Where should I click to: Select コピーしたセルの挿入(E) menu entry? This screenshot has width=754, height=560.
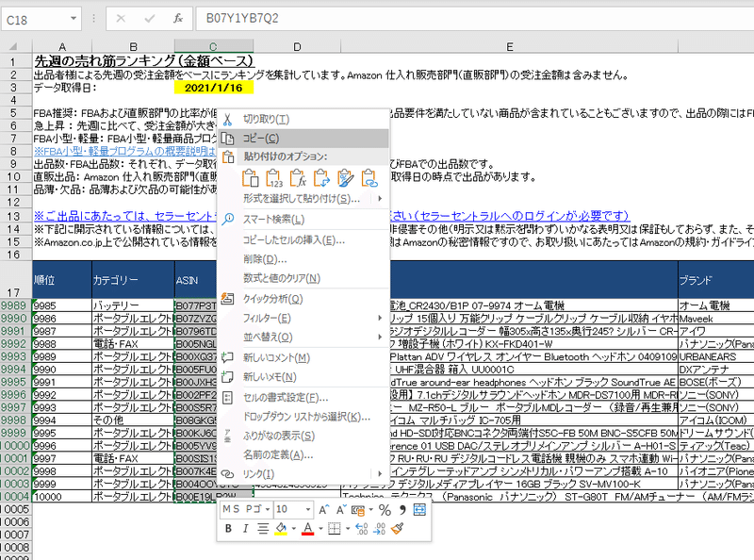point(303,239)
